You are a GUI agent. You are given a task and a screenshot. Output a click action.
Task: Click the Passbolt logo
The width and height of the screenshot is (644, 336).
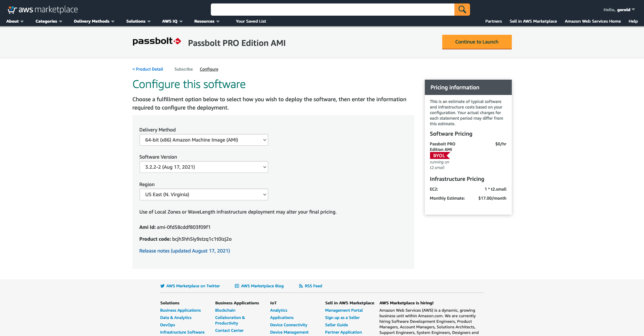[x=157, y=41]
